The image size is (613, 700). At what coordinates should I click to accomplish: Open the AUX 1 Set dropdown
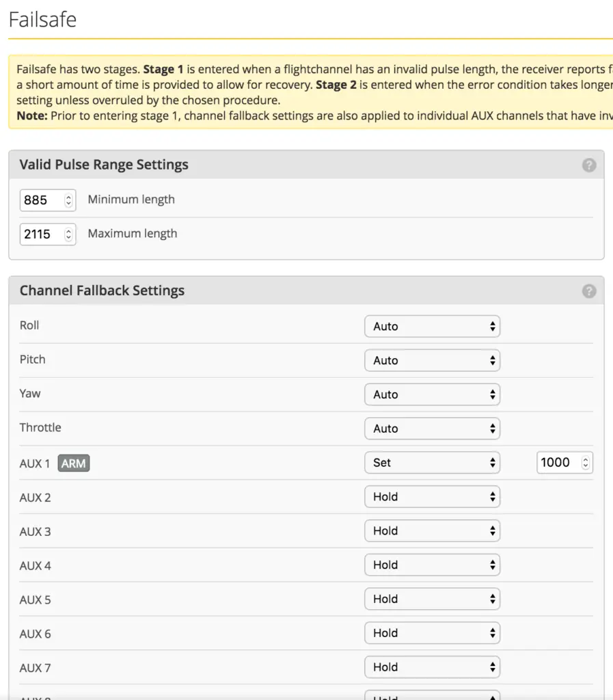(432, 463)
